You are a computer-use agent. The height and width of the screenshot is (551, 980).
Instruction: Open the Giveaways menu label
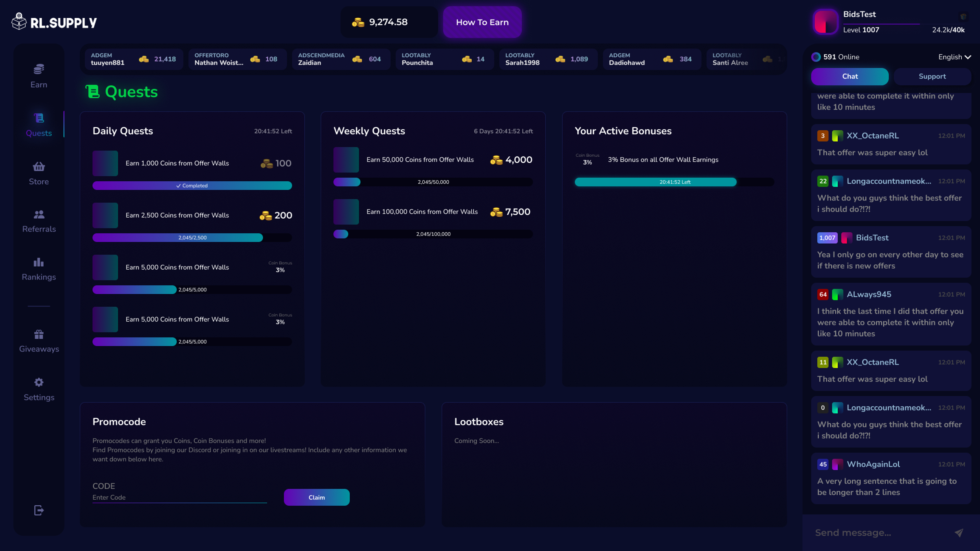[39, 349]
